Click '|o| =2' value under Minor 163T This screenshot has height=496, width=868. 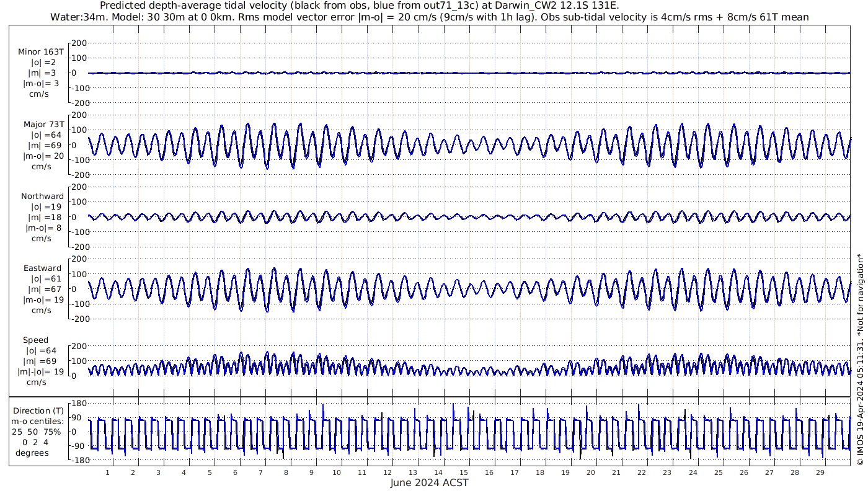[x=43, y=62]
